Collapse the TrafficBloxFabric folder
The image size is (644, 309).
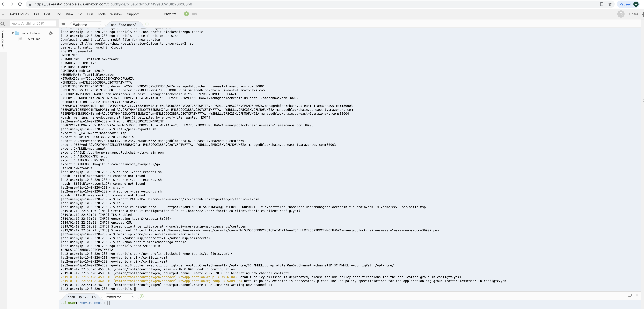[13, 33]
